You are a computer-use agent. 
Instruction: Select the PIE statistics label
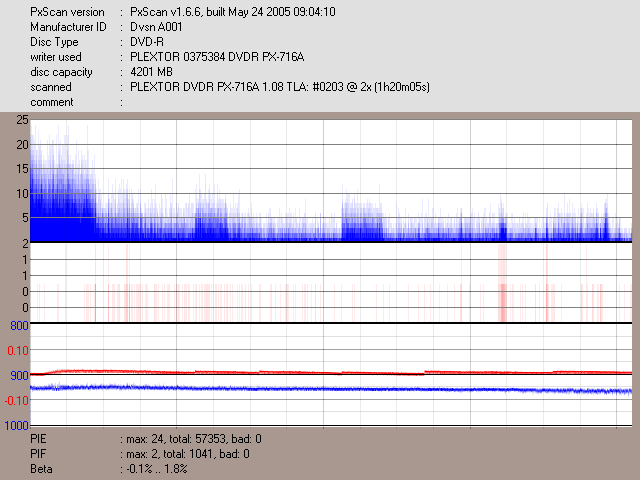[x=38, y=439]
